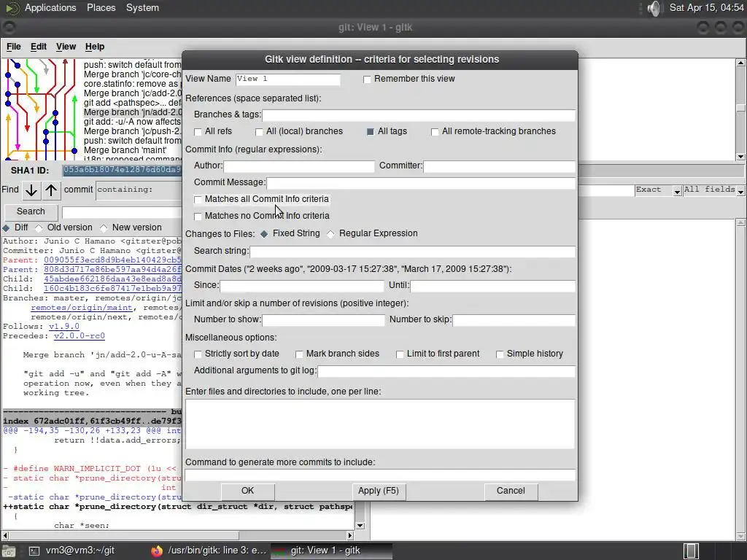This screenshot has width=747, height=560.
Task: Click the command to generate commits field
Action: pos(379,475)
